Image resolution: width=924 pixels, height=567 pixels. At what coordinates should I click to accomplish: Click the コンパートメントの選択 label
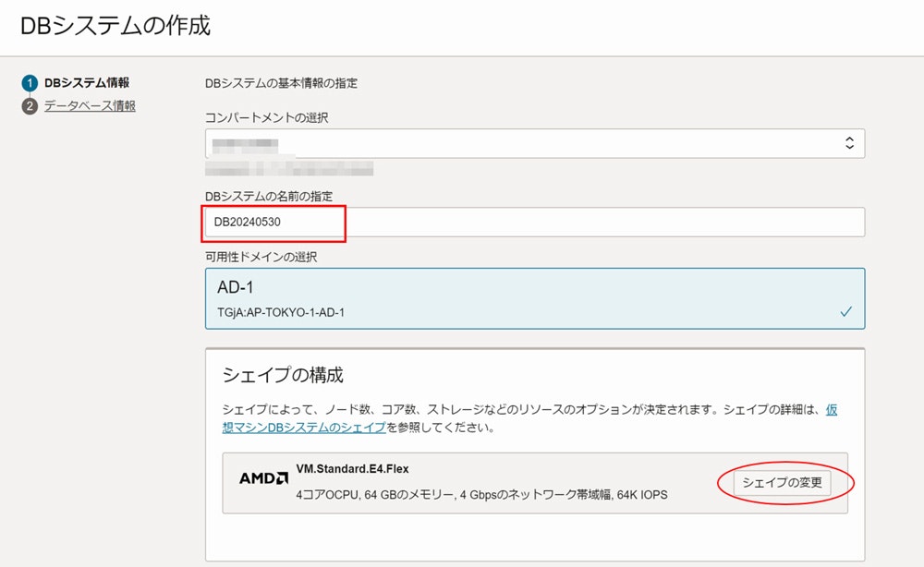click(x=266, y=118)
